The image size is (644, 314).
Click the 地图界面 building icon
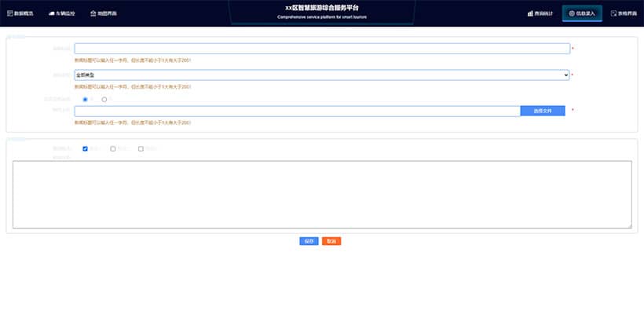pos(93,13)
